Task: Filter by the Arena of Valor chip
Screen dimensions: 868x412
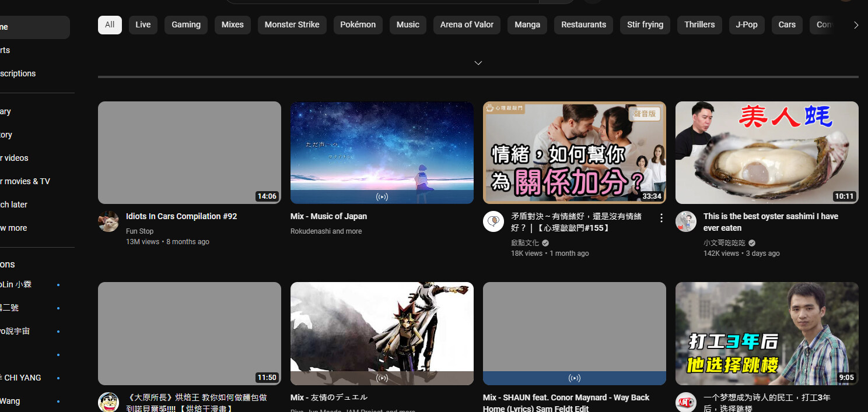Action: 467,24
